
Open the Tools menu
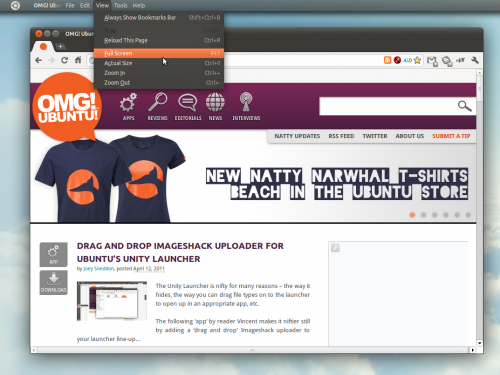121,5
